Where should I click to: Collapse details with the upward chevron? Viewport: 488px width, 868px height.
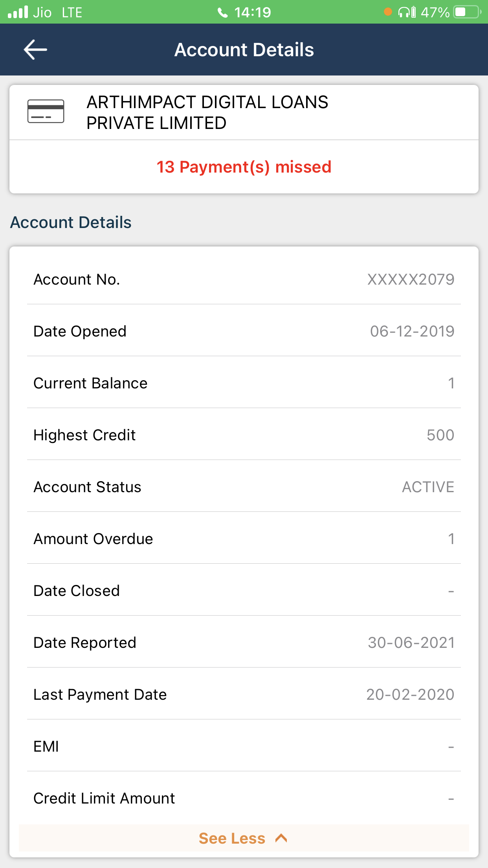coord(281,838)
